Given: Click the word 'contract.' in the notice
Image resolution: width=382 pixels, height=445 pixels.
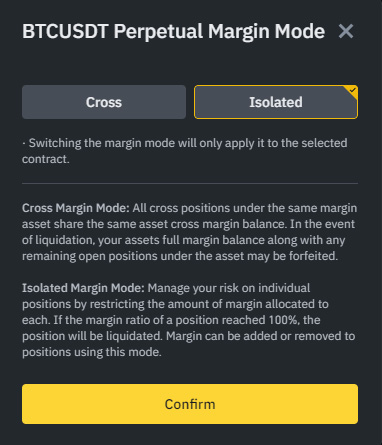Looking at the screenshot, I should [x=46, y=159].
